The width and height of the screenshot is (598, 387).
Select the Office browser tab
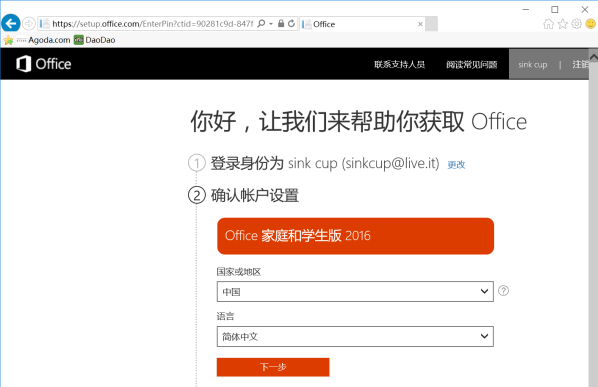(x=362, y=24)
